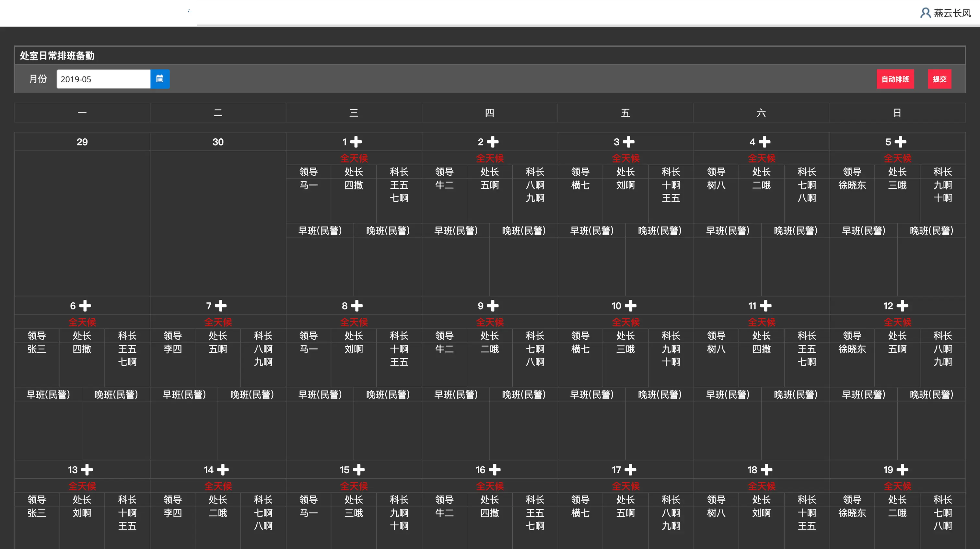
Task: Click the 处室日常排班备勤 panel title
Action: pyautogui.click(x=57, y=55)
